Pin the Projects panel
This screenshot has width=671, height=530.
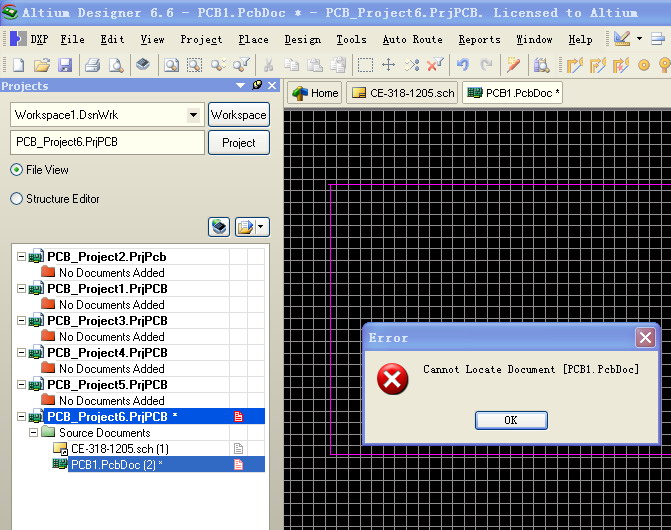pos(257,85)
